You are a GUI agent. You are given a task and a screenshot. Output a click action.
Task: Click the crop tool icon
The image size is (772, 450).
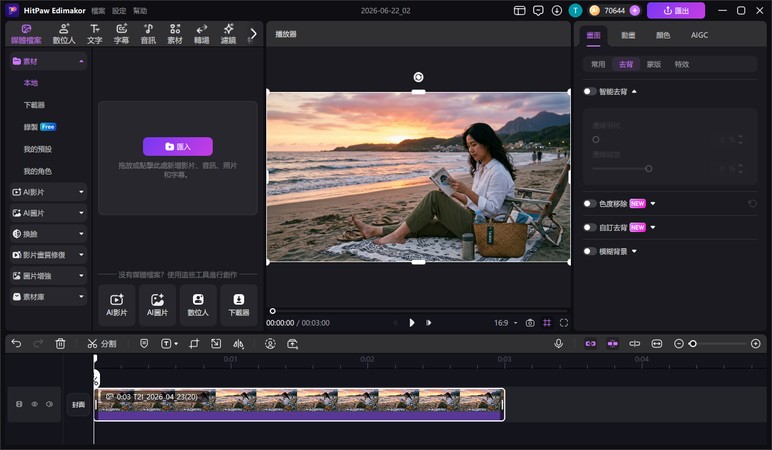point(194,344)
